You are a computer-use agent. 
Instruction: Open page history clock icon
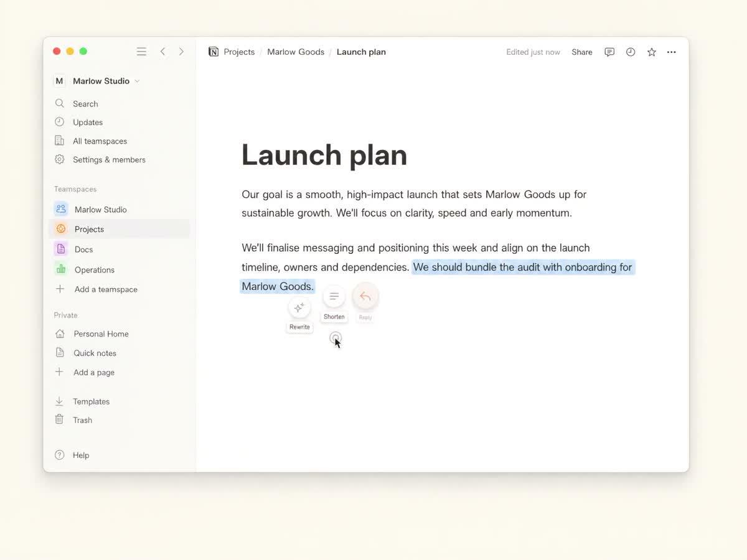point(631,52)
